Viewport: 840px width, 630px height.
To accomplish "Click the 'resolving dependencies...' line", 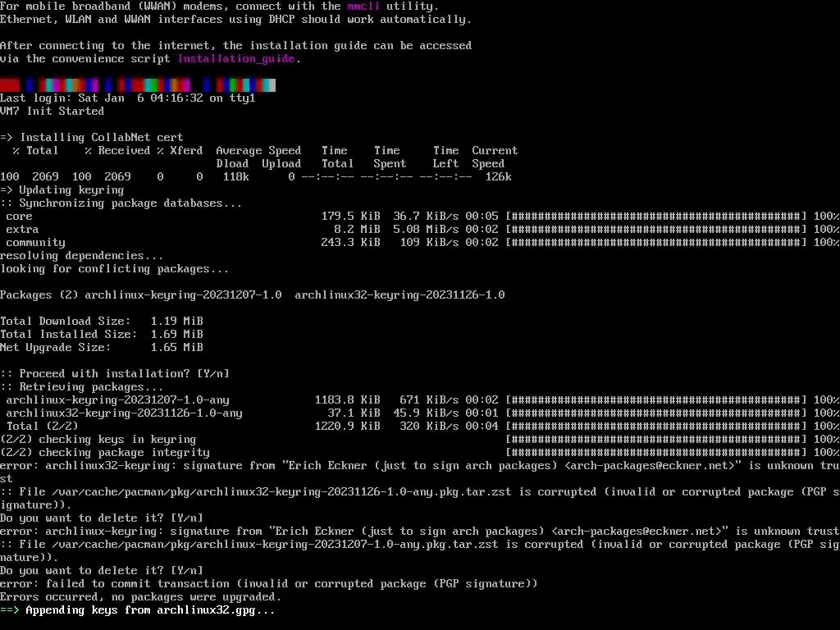I will pyautogui.click(x=81, y=256).
